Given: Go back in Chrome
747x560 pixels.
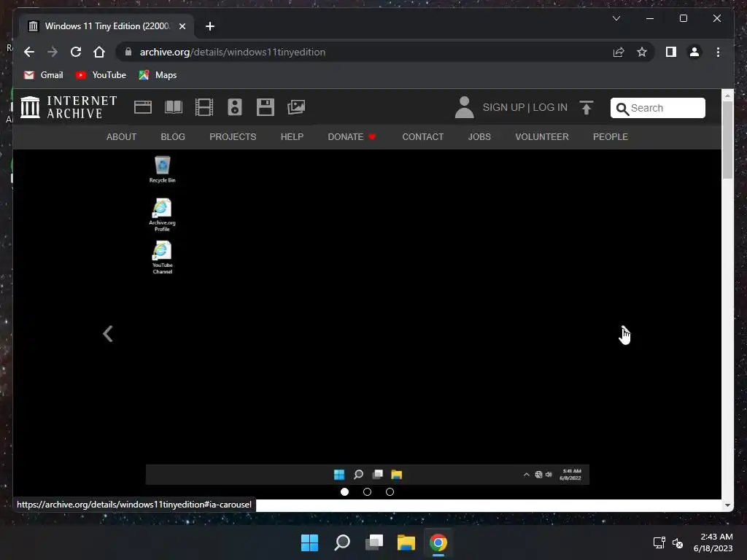Looking at the screenshot, I should click(29, 52).
